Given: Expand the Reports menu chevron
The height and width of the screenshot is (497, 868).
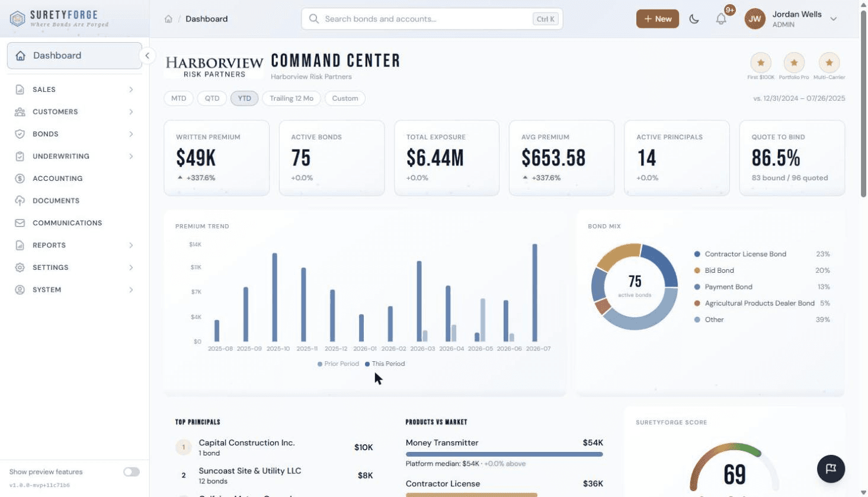Looking at the screenshot, I should 131,245.
